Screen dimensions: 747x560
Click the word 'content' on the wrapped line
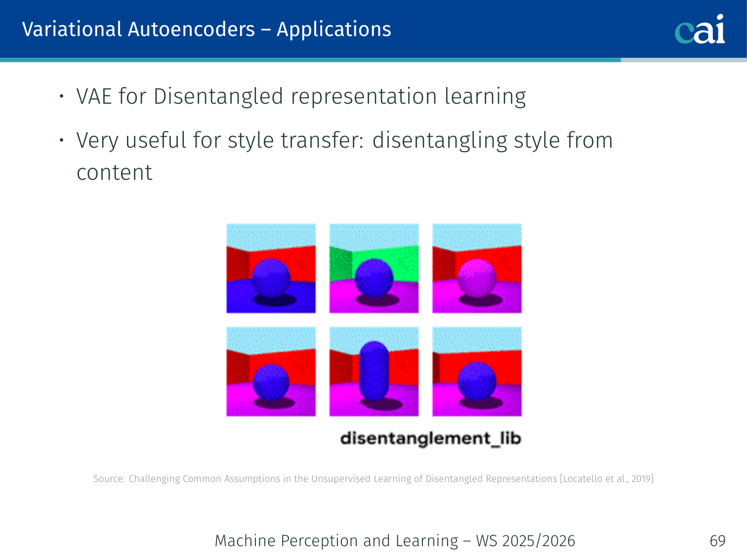click(114, 172)
